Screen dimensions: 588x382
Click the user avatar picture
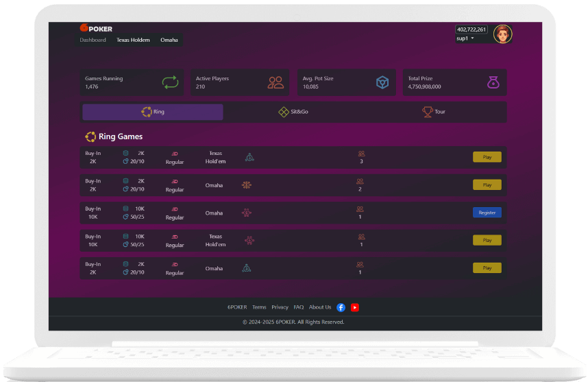pyautogui.click(x=502, y=34)
